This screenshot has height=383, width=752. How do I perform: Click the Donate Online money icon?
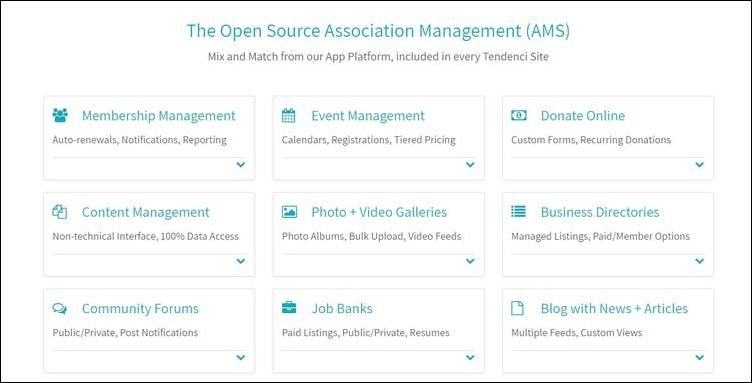pyautogui.click(x=518, y=116)
